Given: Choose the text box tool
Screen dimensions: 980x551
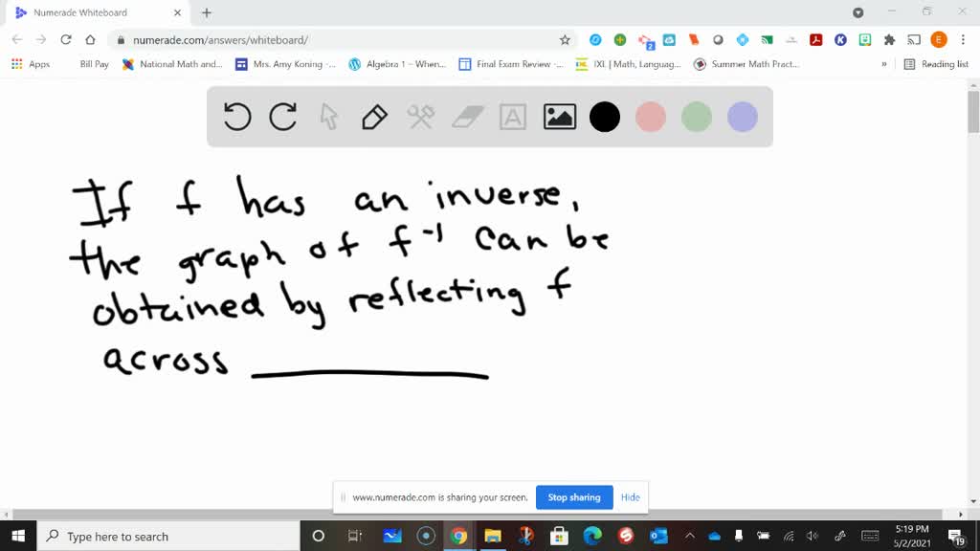Looking at the screenshot, I should [x=513, y=117].
